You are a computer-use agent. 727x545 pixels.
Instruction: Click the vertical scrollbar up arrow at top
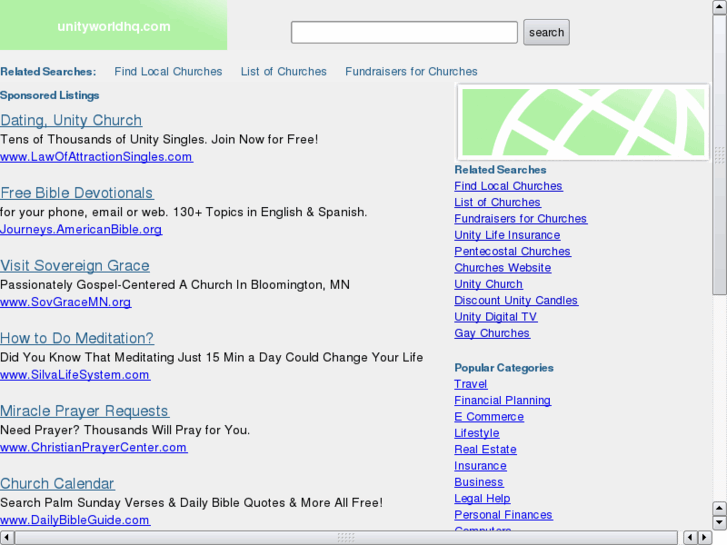(x=719, y=7)
